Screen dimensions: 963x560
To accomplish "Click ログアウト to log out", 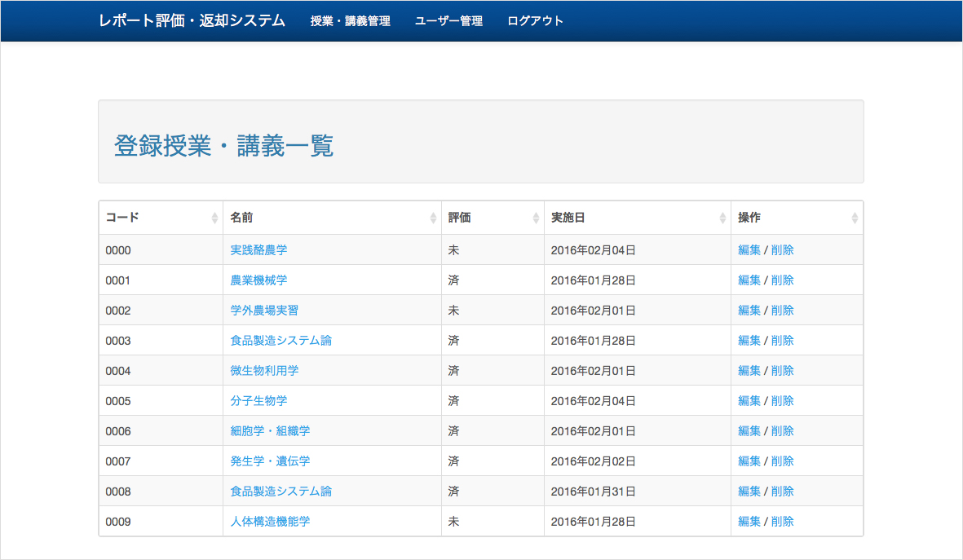I will point(535,21).
